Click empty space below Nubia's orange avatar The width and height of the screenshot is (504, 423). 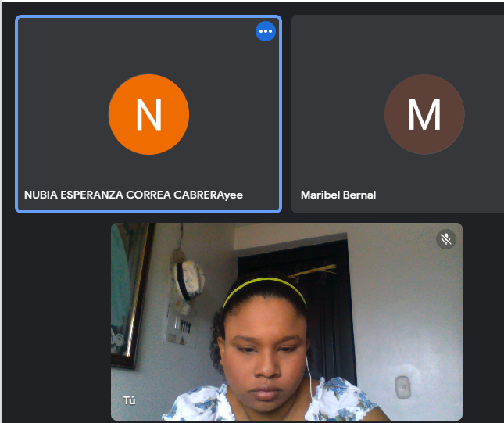[x=148, y=172]
